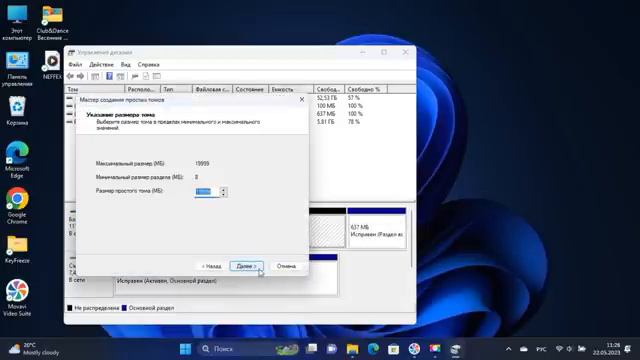Open the Этот компьютер desktop icon
Viewport: 640px width, 360px height.
pos(17,22)
